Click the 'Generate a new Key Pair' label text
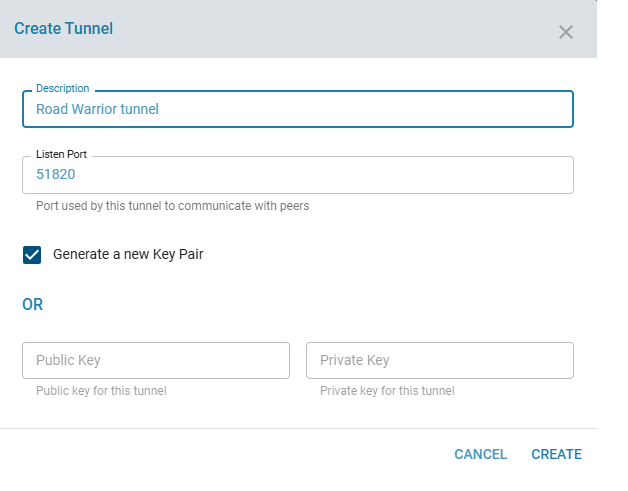628x491 pixels. tap(128, 255)
